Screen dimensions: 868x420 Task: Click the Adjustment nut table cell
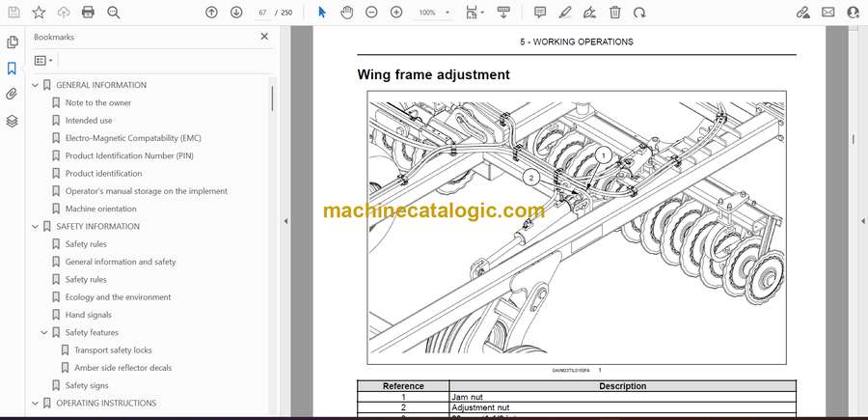click(x=622, y=407)
